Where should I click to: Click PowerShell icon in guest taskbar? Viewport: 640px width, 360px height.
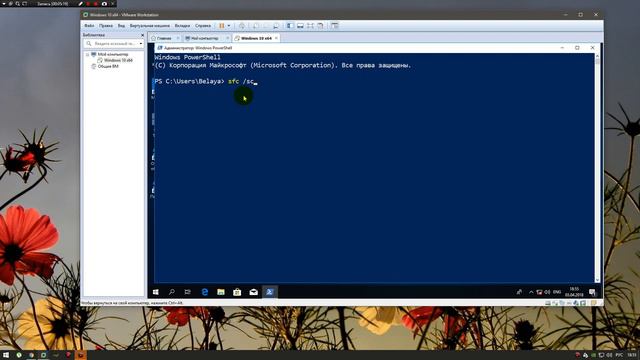coord(269,292)
